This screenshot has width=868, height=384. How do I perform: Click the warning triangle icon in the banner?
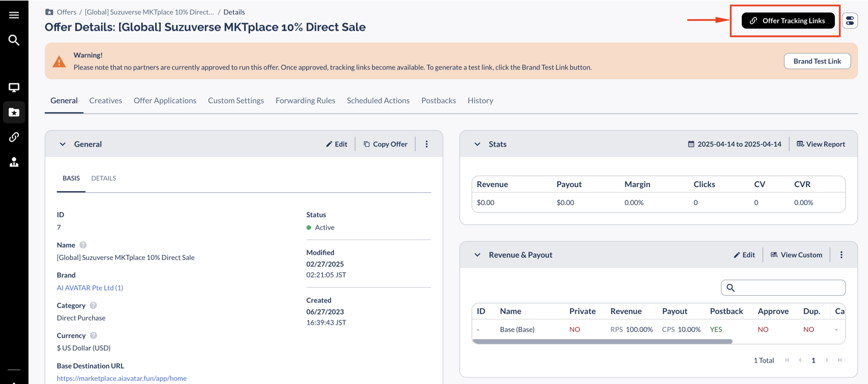[x=59, y=61]
